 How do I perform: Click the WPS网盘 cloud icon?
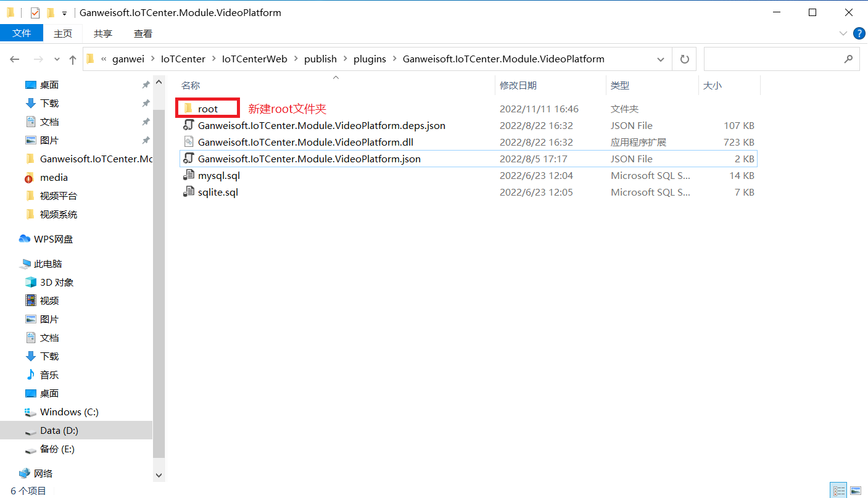(25, 239)
